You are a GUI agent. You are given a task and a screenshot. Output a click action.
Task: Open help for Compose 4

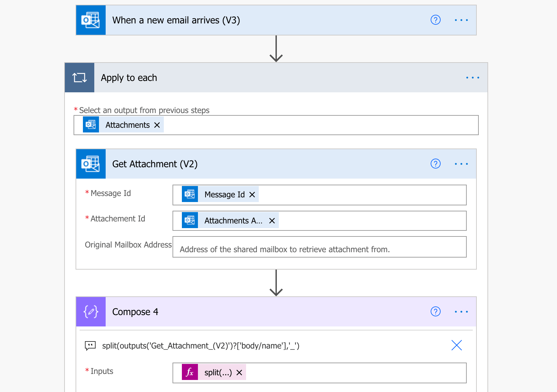tap(435, 311)
